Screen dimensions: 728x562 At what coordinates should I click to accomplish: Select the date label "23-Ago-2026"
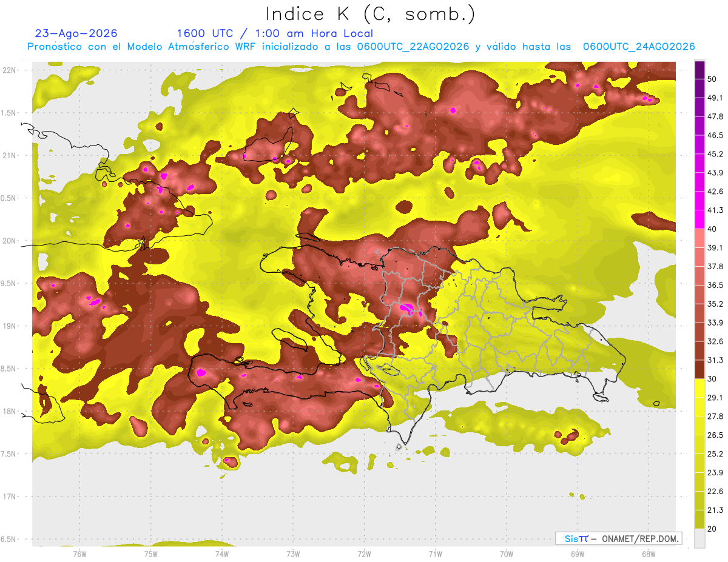click(76, 33)
